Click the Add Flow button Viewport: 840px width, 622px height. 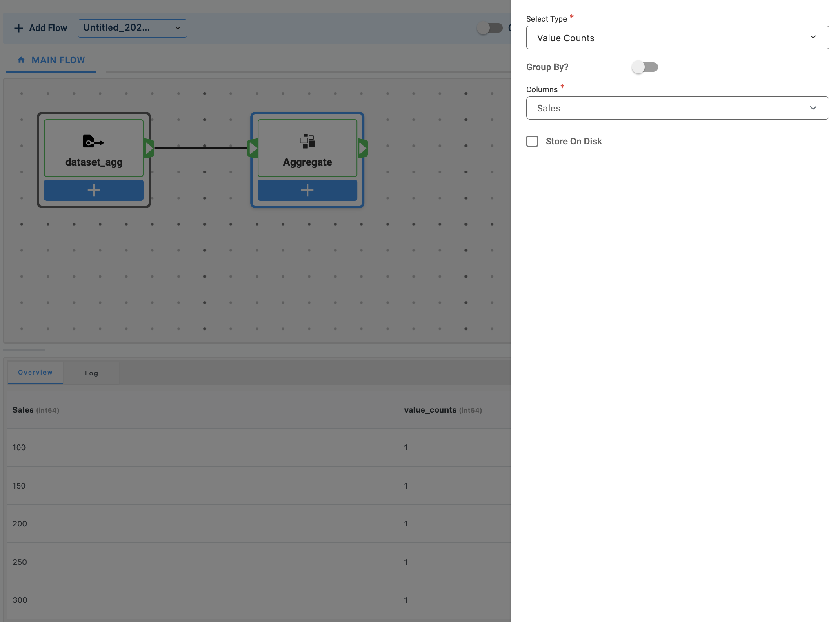[x=40, y=28]
